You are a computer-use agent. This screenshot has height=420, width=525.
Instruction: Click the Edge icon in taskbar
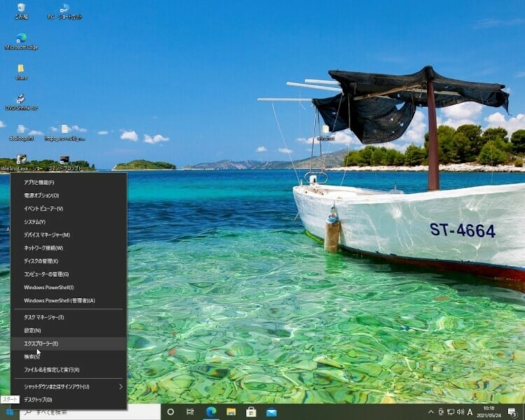211,411
